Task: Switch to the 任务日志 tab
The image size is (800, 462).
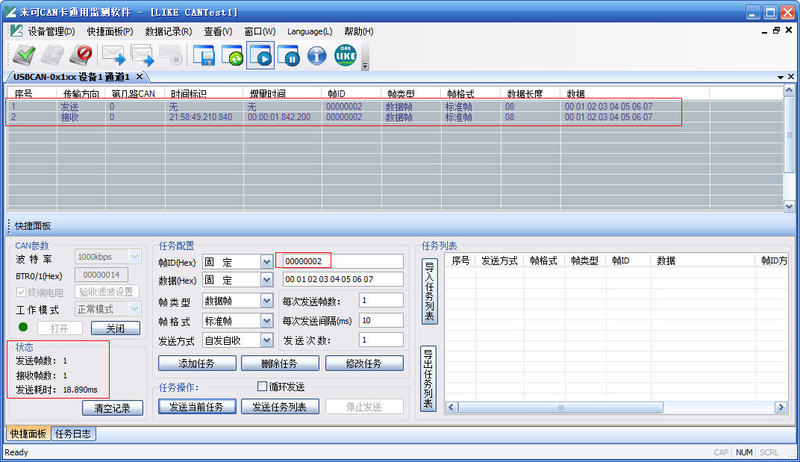Action: 74,433
